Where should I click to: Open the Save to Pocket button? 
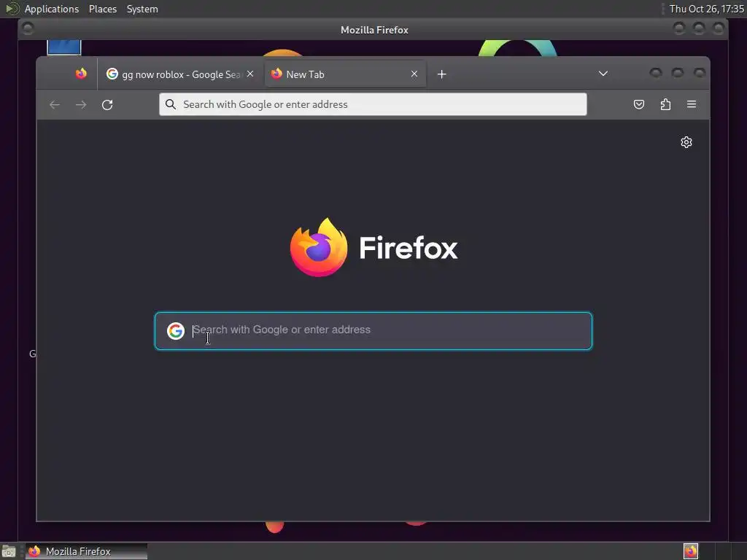point(639,104)
